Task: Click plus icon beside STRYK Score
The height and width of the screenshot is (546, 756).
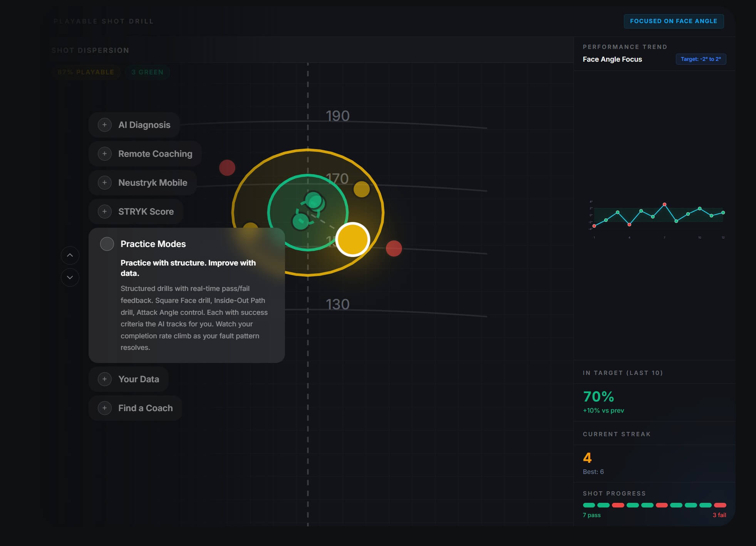Action: pos(104,212)
